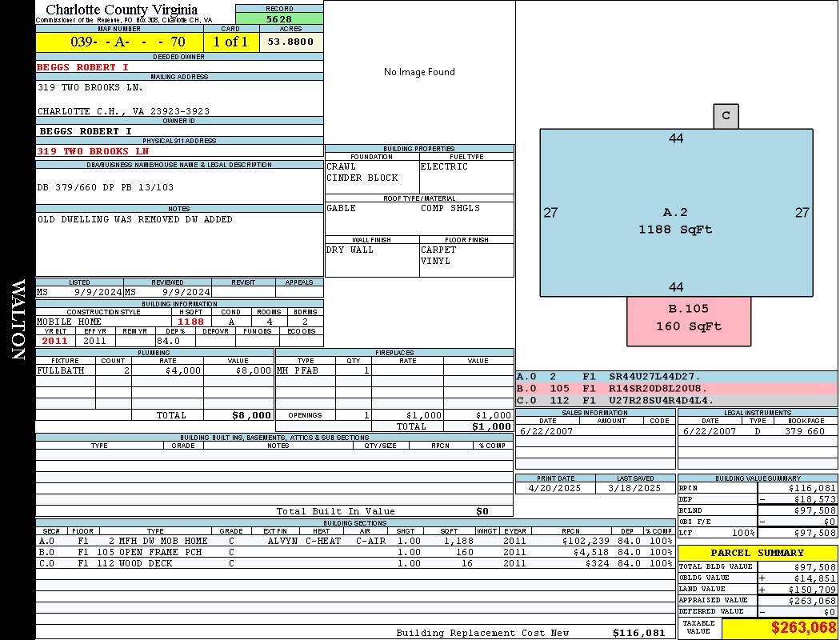Click Total Built In Value $0
The image size is (840, 640).
(x=482, y=511)
